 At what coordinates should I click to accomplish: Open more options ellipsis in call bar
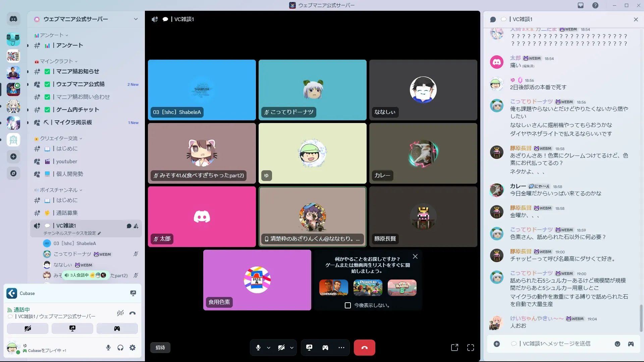(x=341, y=348)
